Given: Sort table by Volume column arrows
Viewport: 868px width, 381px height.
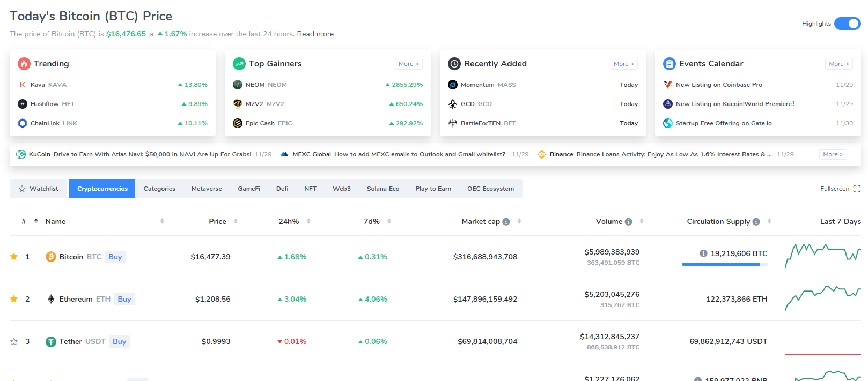Looking at the screenshot, I should pos(642,221).
